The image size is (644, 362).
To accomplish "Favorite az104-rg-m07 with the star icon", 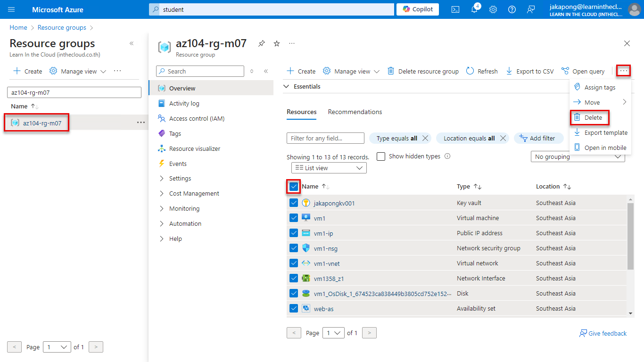I will [x=277, y=43].
